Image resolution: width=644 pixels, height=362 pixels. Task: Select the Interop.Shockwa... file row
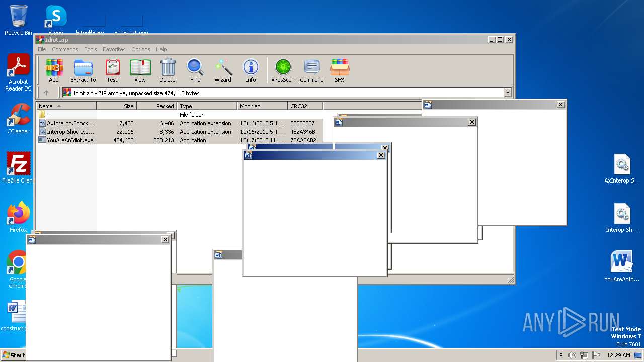point(180,132)
